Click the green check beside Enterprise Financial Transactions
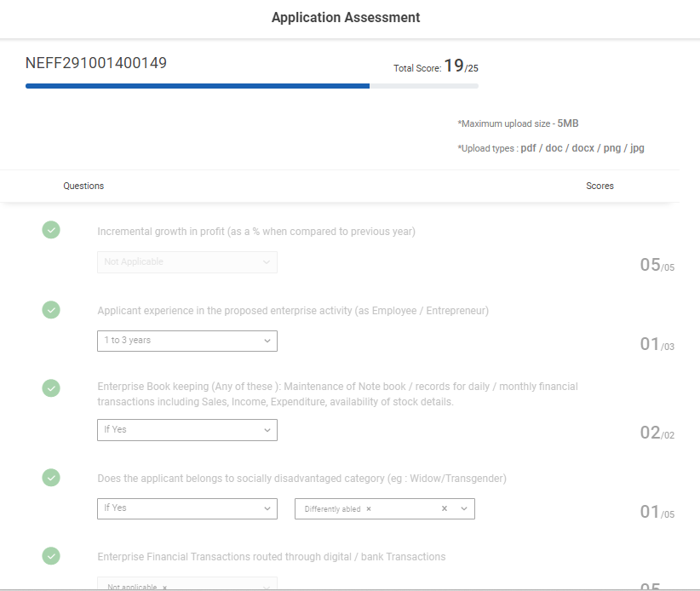Image resolution: width=700 pixels, height=591 pixels. [x=51, y=556]
